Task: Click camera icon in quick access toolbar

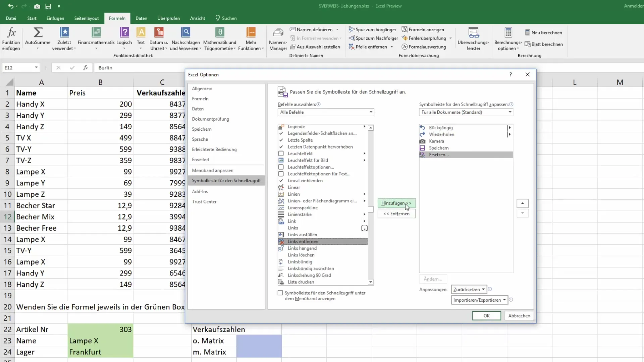Action: 37,6
